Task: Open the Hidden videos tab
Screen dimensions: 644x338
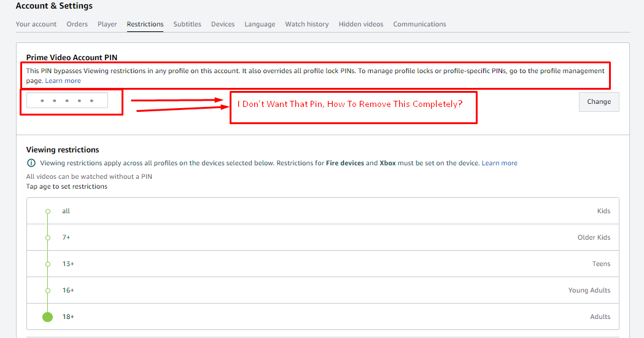Action: coord(361,25)
